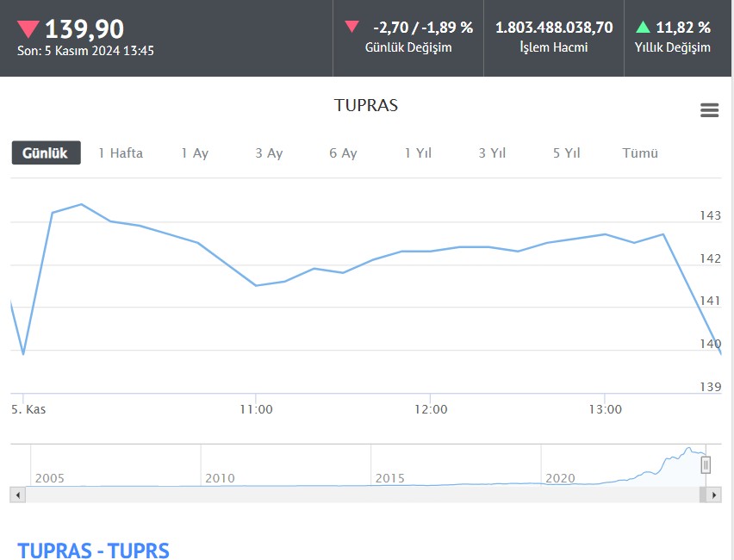Image resolution: width=734 pixels, height=560 pixels.
Task: Click the TUPRAS chart title
Action: (x=366, y=105)
